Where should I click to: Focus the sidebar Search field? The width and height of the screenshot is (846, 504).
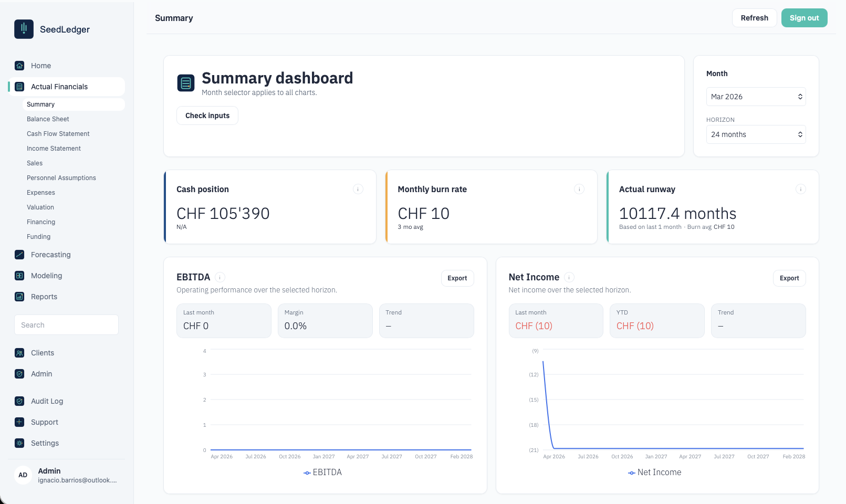click(x=66, y=325)
